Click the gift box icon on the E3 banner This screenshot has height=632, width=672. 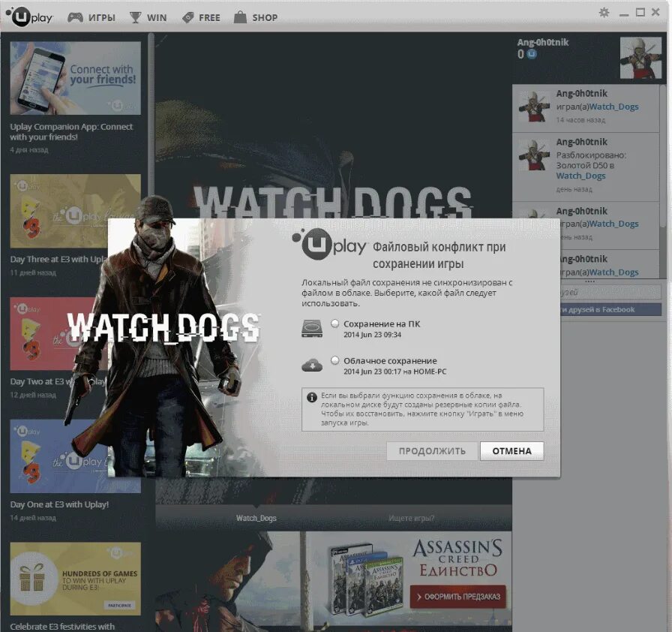[32, 577]
